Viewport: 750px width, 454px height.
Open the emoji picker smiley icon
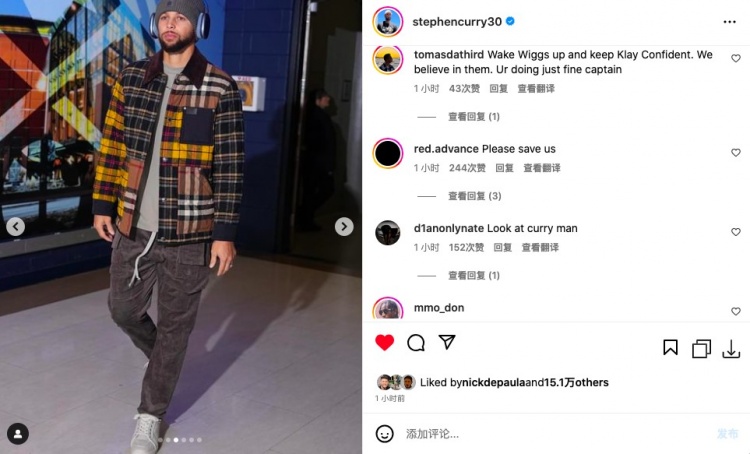tap(385, 434)
